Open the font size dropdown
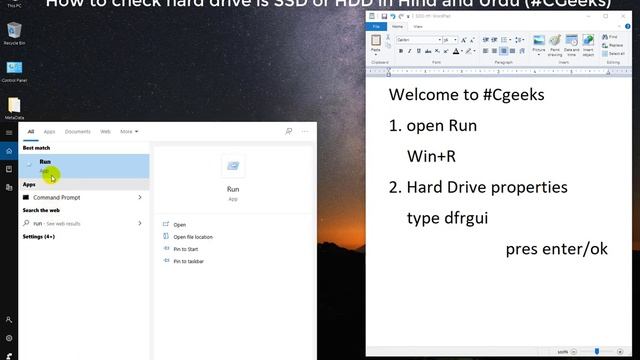 [455, 40]
